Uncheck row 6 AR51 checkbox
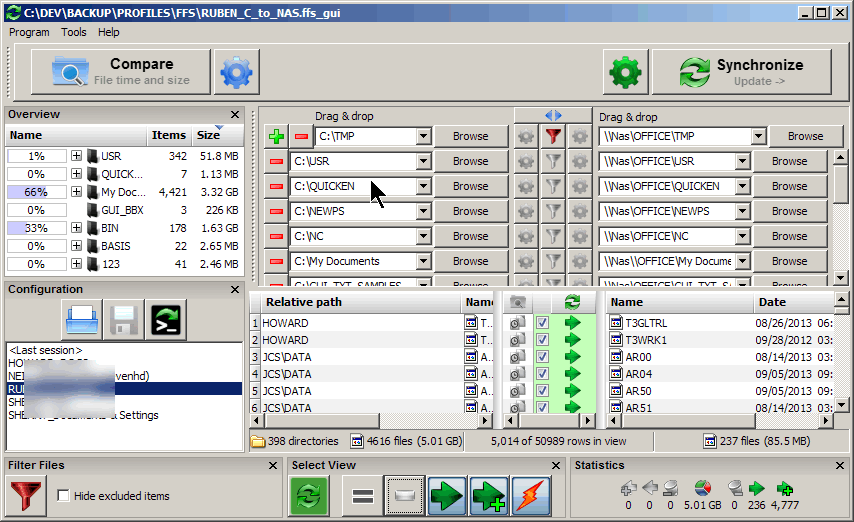The image size is (854, 522). pyautogui.click(x=542, y=407)
